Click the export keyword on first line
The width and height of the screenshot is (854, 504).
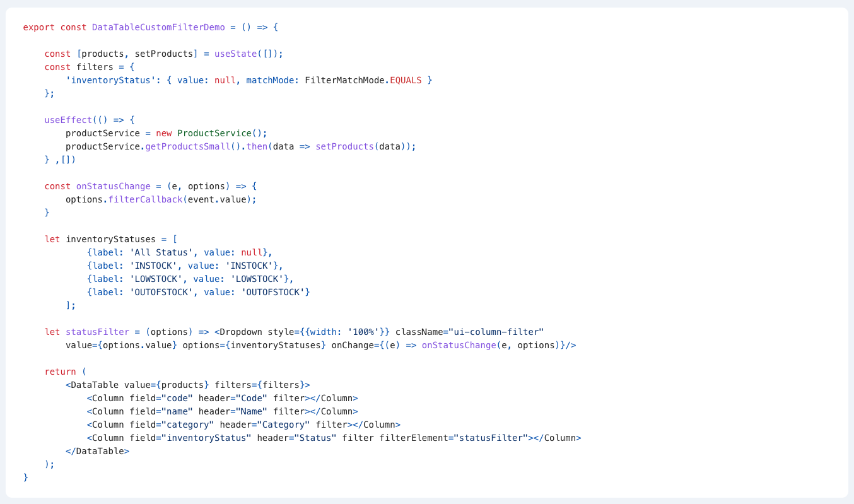click(x=37, y=27)
